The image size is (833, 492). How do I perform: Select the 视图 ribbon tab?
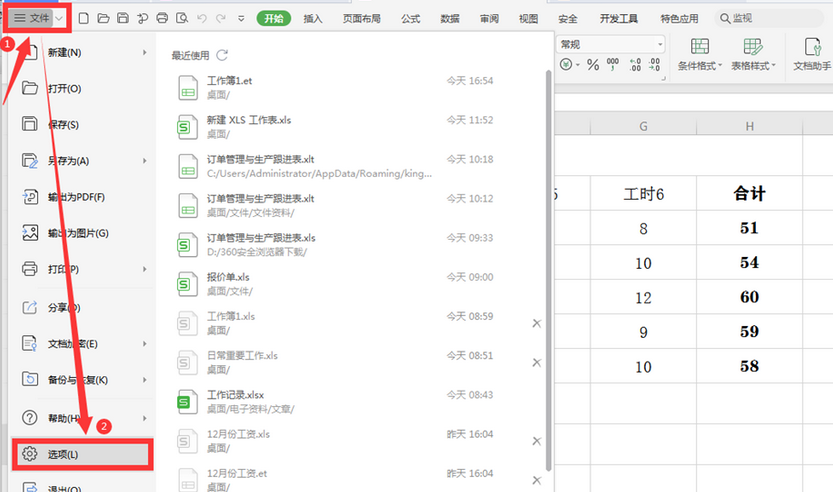pos(529,19)
